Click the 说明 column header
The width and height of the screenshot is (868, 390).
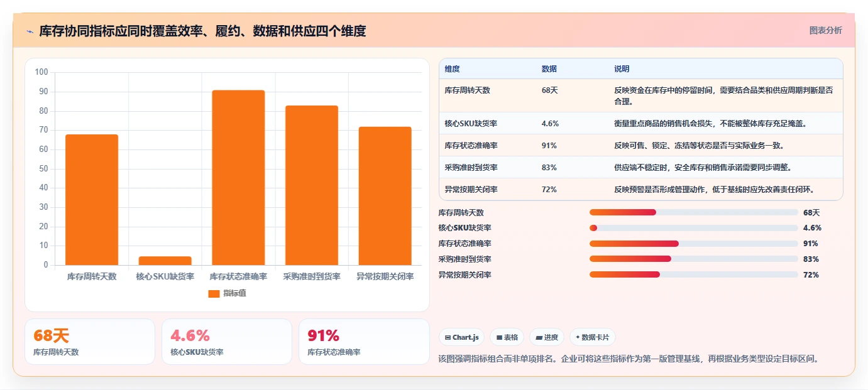(x=622, y=69)
